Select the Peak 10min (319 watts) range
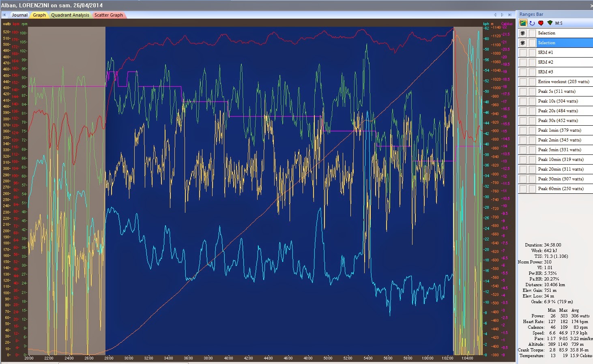593x364 pixels. click(564, 160)
